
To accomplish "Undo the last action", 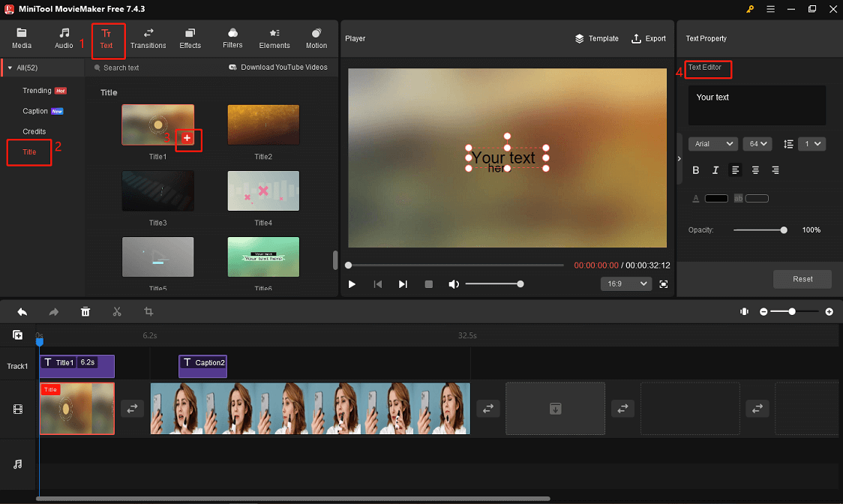I will tap(22, 312).
